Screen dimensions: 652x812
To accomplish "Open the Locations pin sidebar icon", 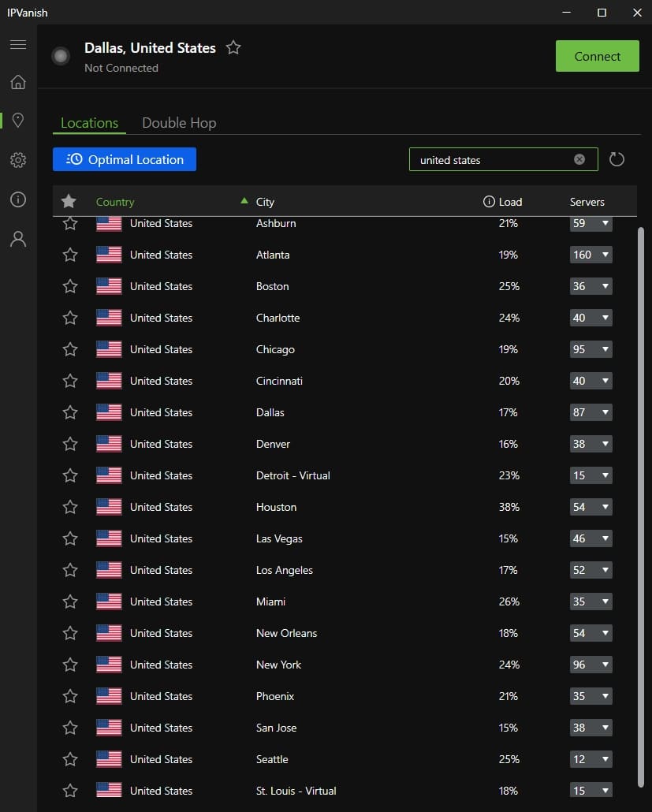I will pos(18,120).
